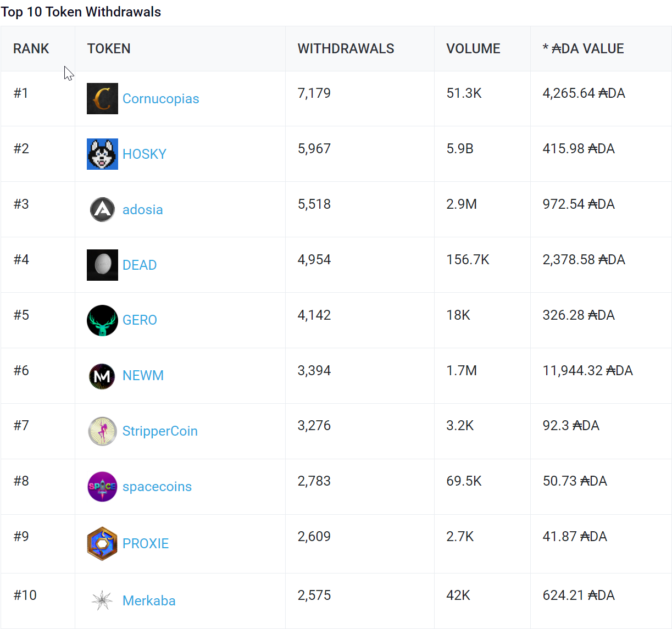Click the volume value 156.7K

[468, 260]
